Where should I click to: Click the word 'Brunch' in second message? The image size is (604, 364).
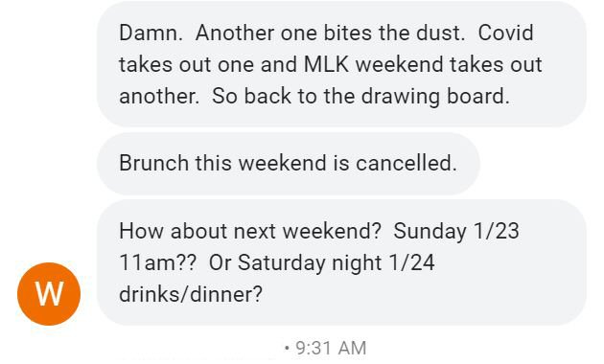tap(153, 163)
